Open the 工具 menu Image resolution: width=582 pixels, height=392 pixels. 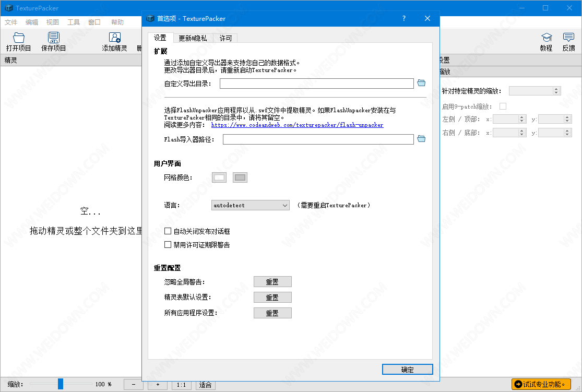pyautogui.click(x=73, y=22)
